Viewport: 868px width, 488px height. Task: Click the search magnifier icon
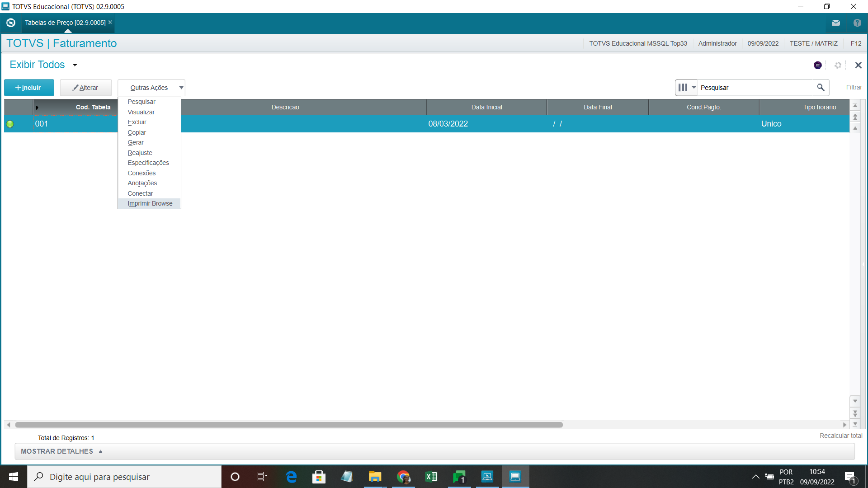[821, 87]
